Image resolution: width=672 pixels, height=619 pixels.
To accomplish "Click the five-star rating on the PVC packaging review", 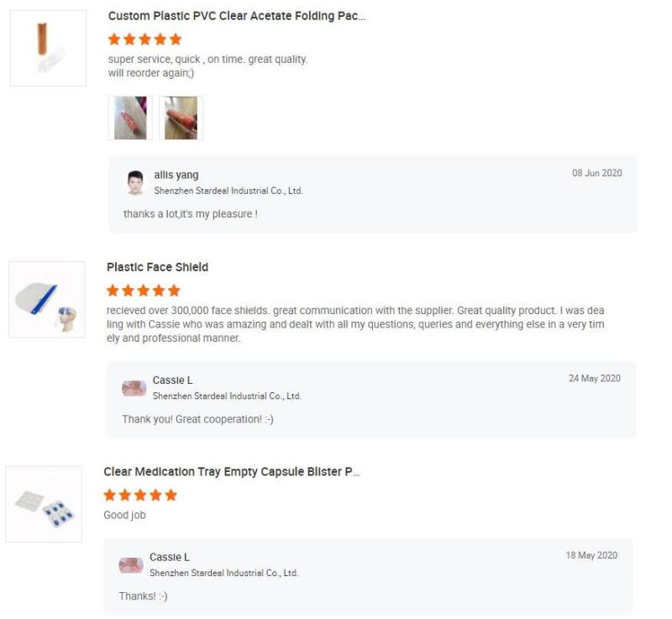I will click(145, 39).
